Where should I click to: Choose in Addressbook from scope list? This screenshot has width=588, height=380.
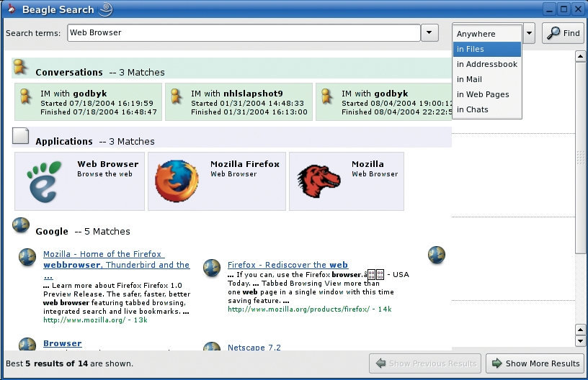pyautogui.click(x=486, y=64)
